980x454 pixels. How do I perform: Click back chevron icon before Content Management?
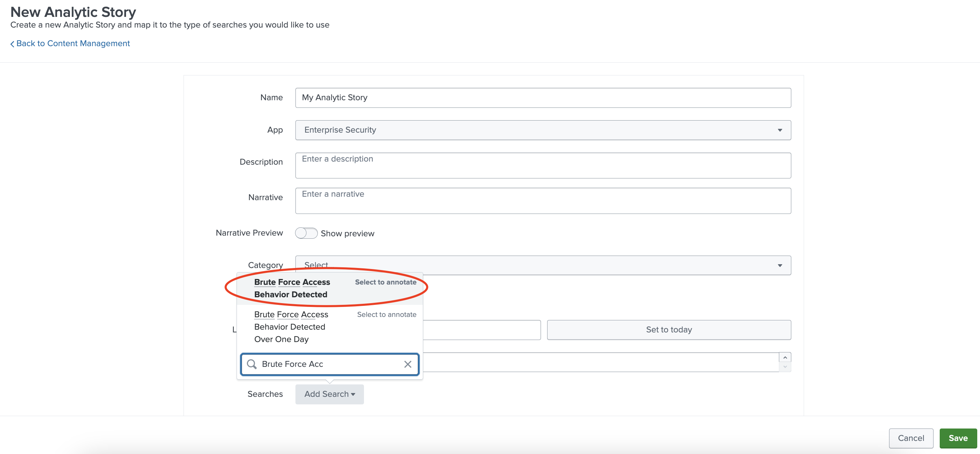coord(12,44)
